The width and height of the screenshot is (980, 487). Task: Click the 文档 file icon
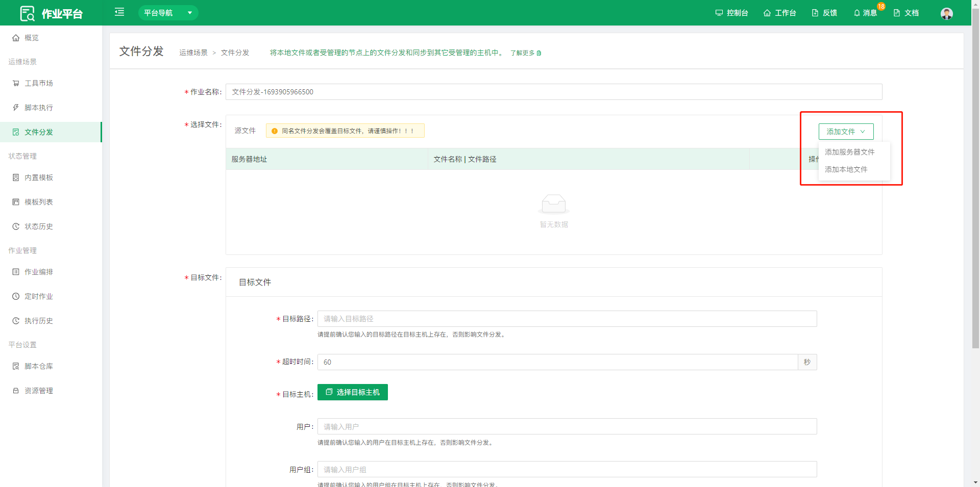(x=897, y=13)
